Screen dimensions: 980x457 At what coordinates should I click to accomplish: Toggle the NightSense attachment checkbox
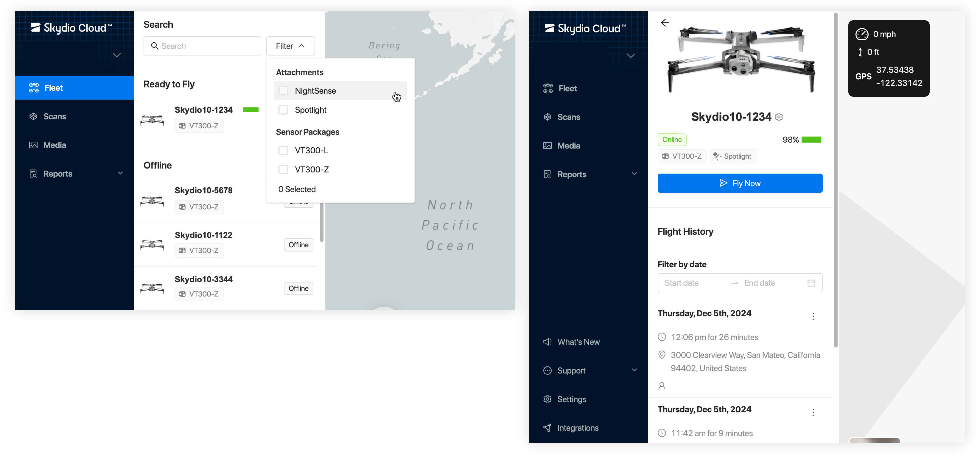283,91
